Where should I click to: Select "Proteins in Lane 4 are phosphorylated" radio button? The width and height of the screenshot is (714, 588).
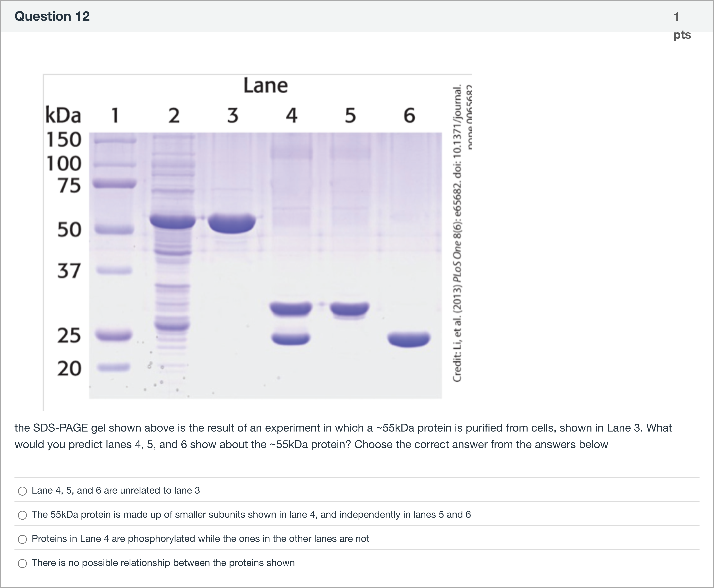click(x=22, y=539)
